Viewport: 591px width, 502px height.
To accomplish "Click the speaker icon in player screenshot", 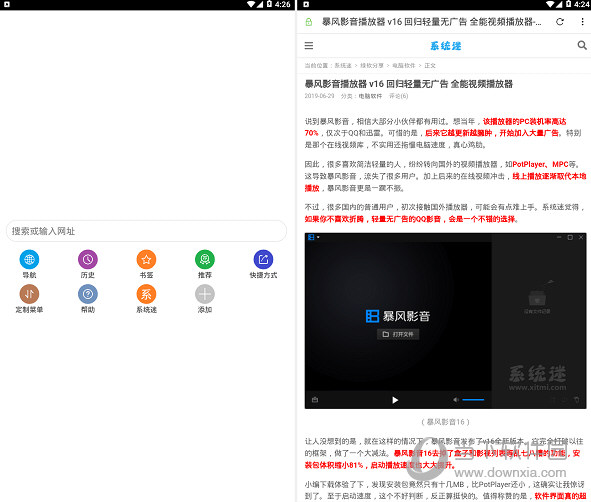I will click(456, 399).
